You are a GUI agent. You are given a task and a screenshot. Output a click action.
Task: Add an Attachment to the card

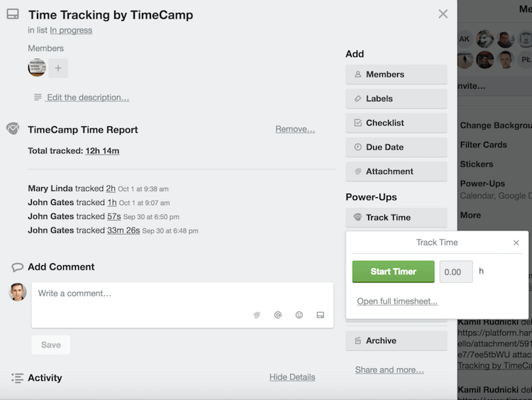coord(396,171)
